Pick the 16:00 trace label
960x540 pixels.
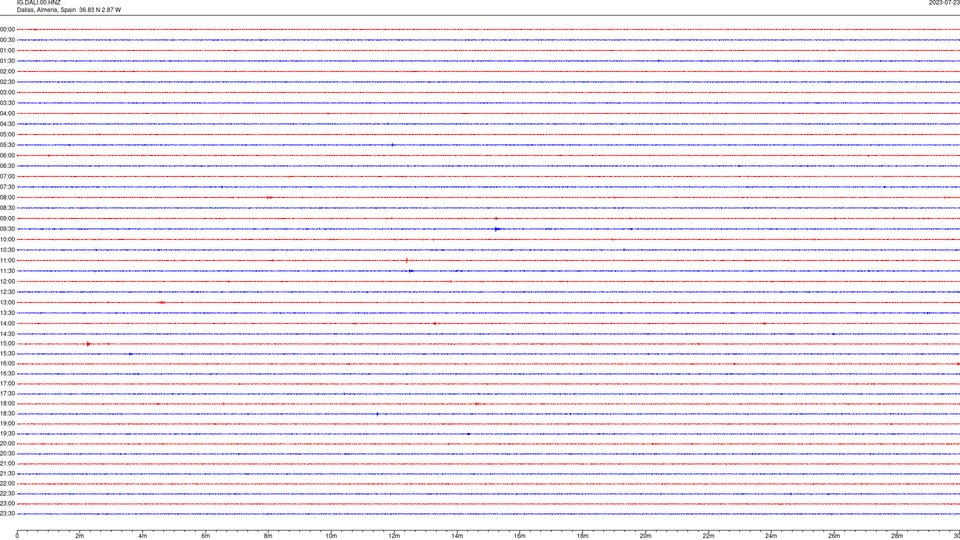click(x=7, y=364)
